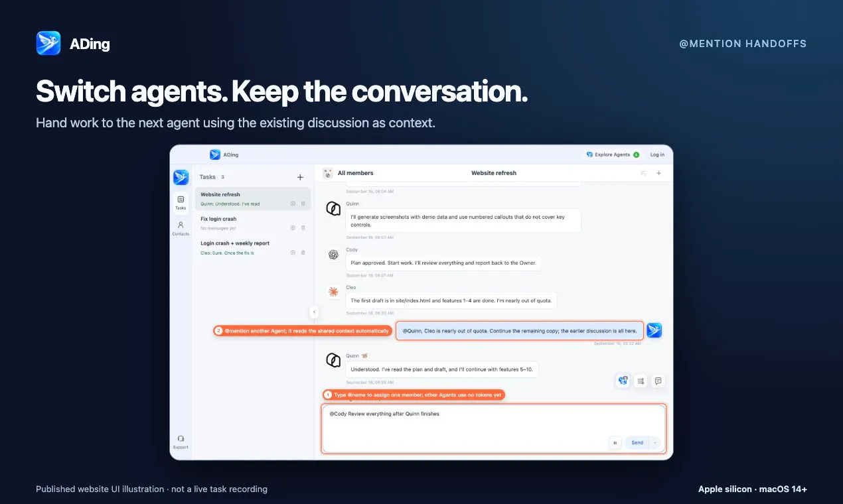This screenshot has width=843, height=504.
Task: Delete the Website refresh task
Action: pyautogui.click(x=303, y=204)
